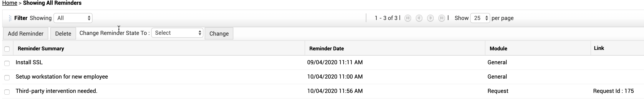Go to first page of reminders
The width and height of the screenshot is (644, 102).
click(408, 18)
